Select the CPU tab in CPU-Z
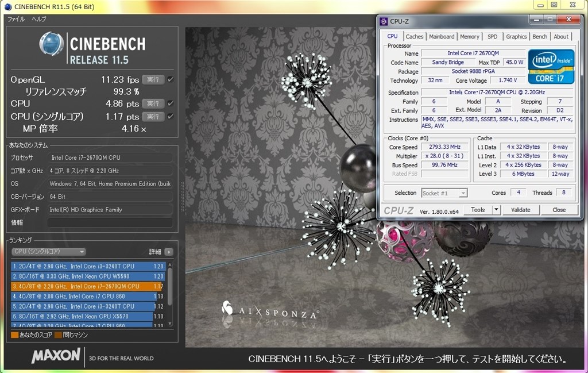 [392, 36]
